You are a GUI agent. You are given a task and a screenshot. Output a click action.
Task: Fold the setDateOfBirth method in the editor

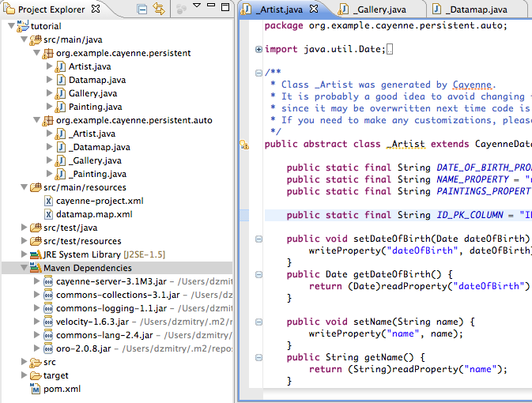coord(259,239)
